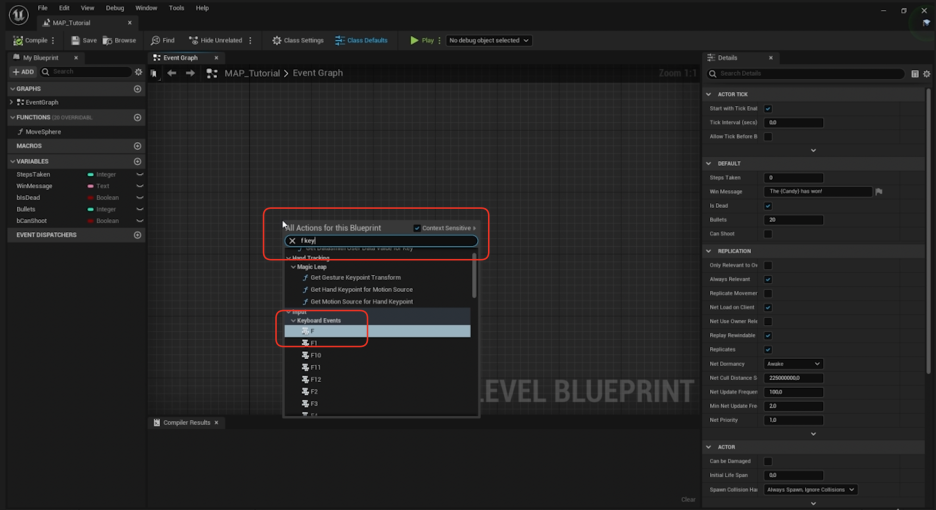Click WinMessage text type color pill
This screenshot has height=510, width=936.
(91, 186)
